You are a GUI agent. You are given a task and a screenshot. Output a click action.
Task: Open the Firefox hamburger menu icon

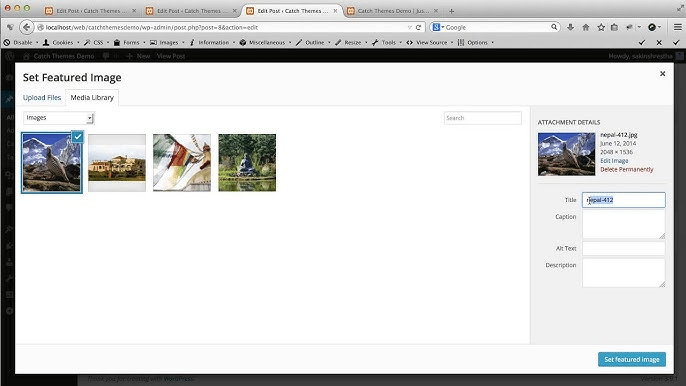point(677,27)
